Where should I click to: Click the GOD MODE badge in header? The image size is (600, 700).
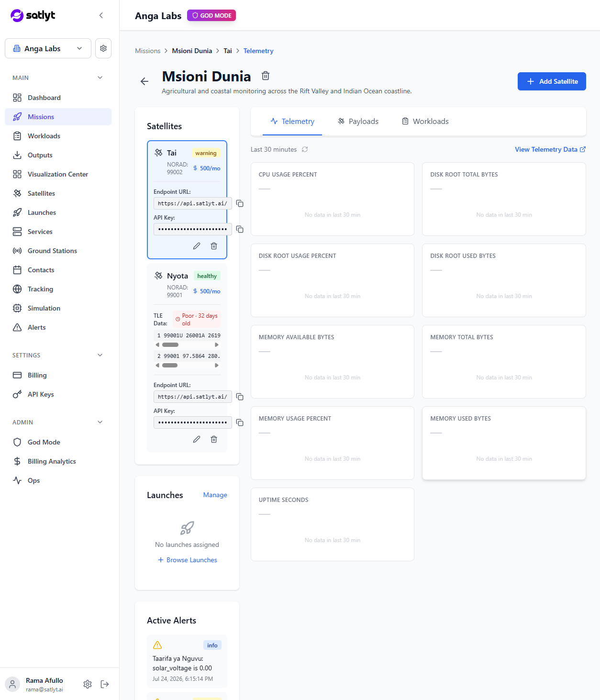(x=211, y=15)
